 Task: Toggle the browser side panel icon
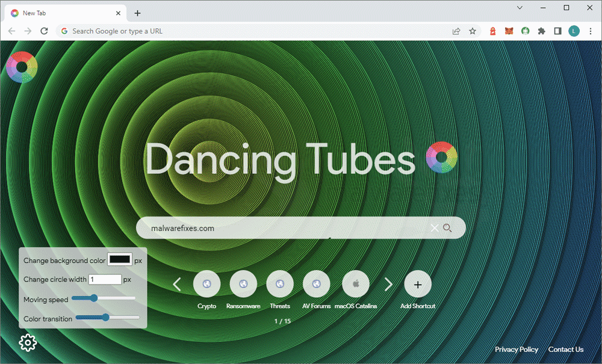pyautogui.click(x=558, y=31)
